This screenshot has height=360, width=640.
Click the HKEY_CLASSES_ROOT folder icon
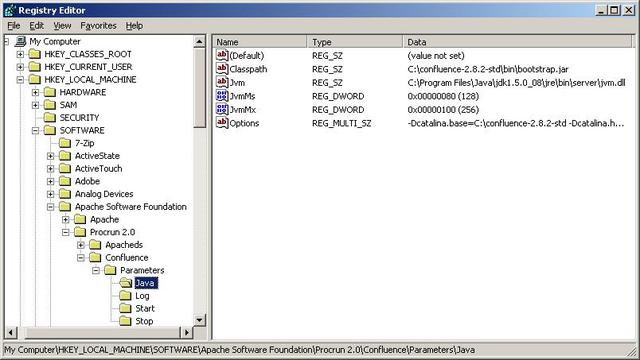(x=35, y=54)
